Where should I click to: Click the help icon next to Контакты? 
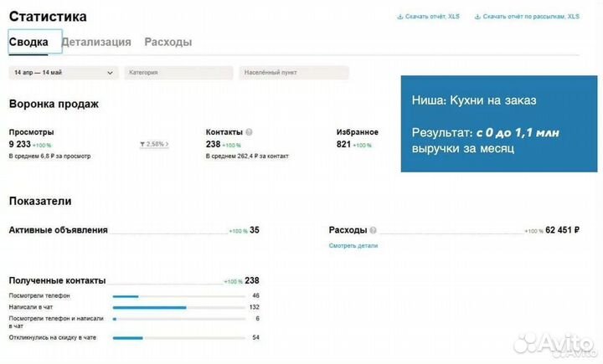point(249,132)
